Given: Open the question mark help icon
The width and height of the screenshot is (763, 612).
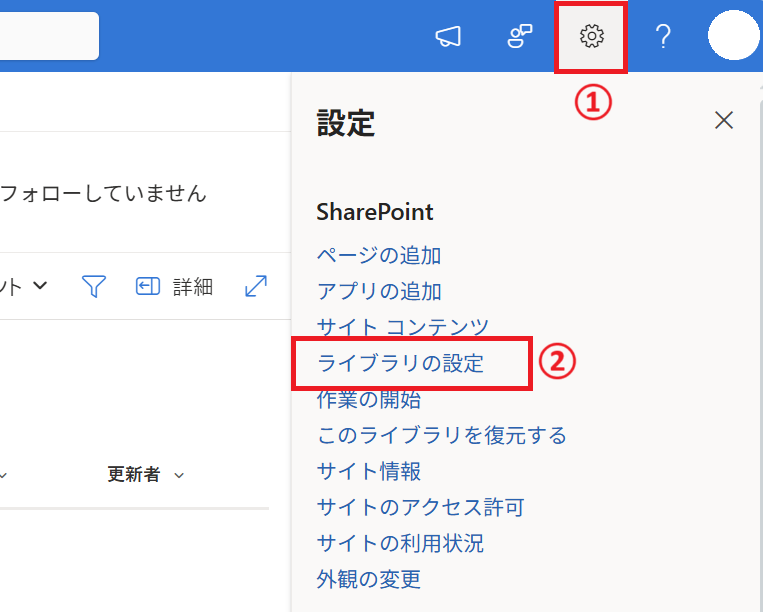Looking at the screenshot, I should [x=663, y=36].
